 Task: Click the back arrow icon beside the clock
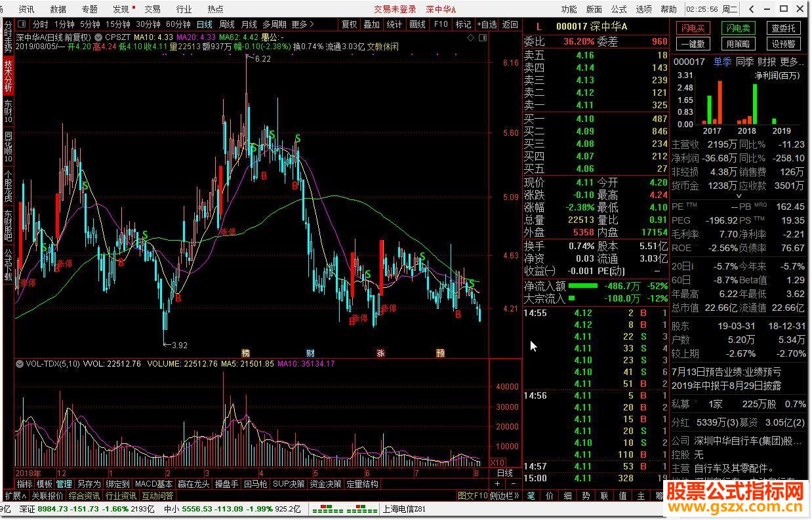pos(750,9)
